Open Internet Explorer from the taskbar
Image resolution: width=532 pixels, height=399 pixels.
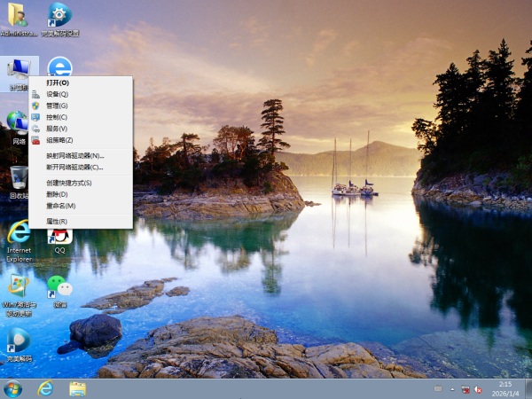coord(44,388)
